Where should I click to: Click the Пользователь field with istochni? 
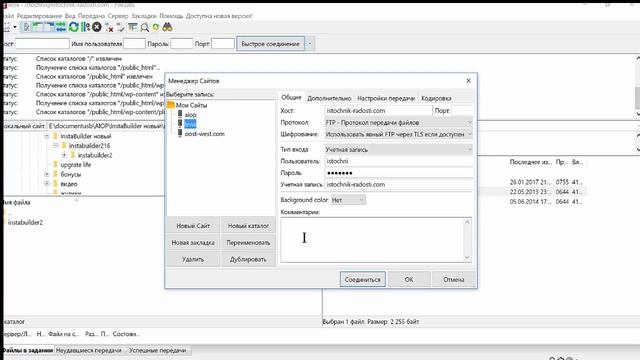[398, 161]
